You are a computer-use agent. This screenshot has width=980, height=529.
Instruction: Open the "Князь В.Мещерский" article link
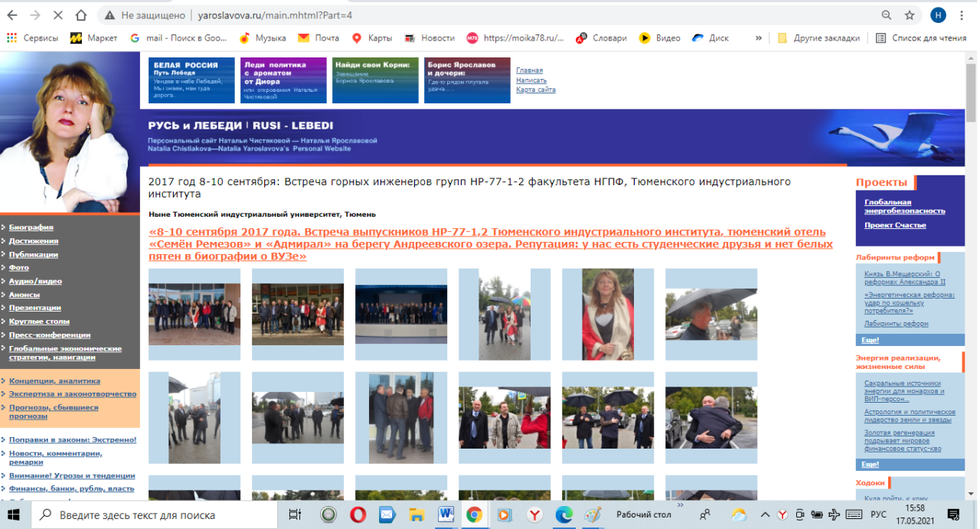point(906,278)
